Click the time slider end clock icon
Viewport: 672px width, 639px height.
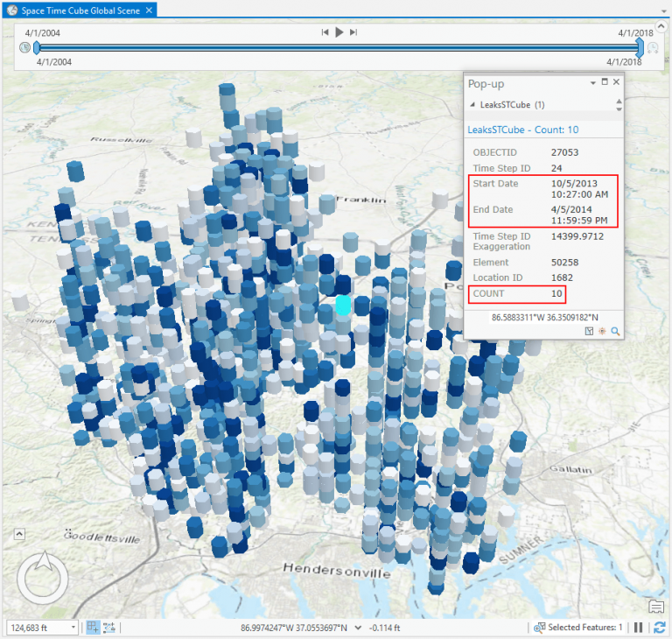(652, 47)
